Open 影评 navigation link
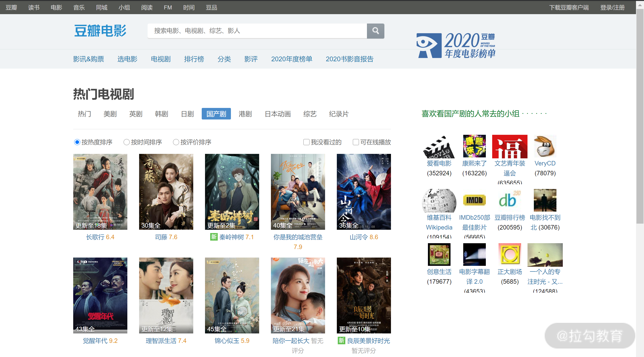Screen dimensions: 644x357 251,59
